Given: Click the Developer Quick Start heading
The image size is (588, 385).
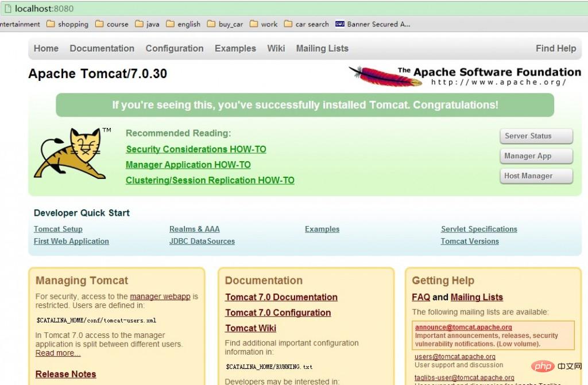Looking at the screenshot, I should (x=82, y=213).
